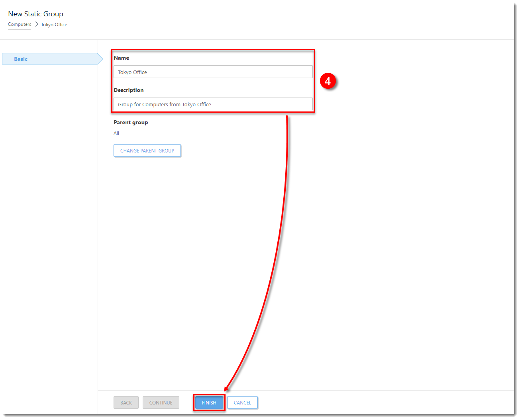520x420 pixels.
Task: Click the New Static Group heading
Action: pos(35,14)
